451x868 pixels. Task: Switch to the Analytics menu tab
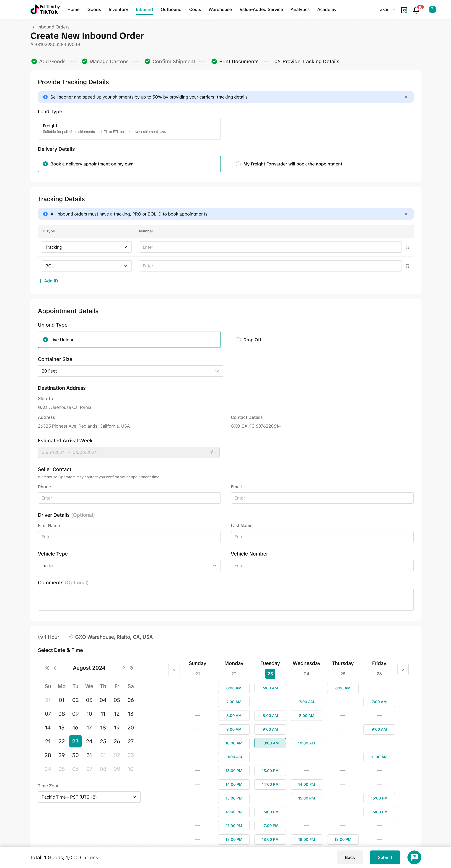point(300,9)
